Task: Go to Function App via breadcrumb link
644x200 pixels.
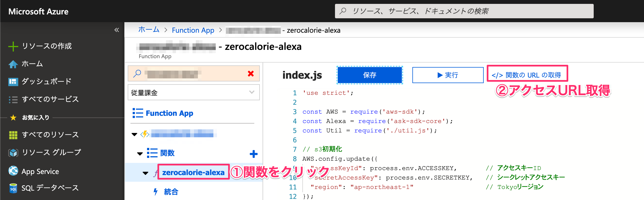Action: click(193, 30)
